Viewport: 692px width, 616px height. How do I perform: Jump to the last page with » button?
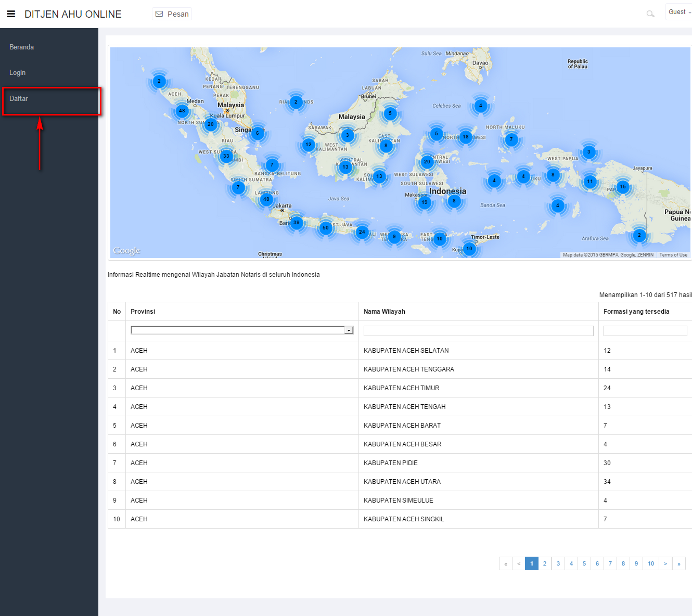678,563
